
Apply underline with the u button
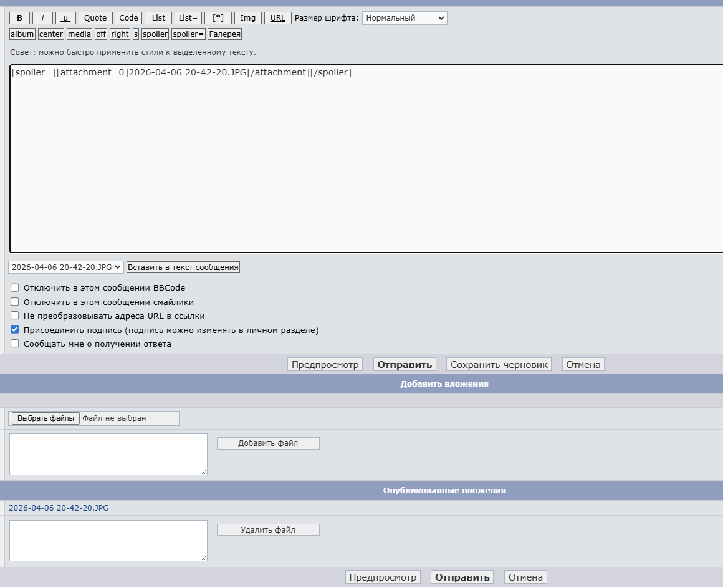pyautogui.click(x=65, y=18)
